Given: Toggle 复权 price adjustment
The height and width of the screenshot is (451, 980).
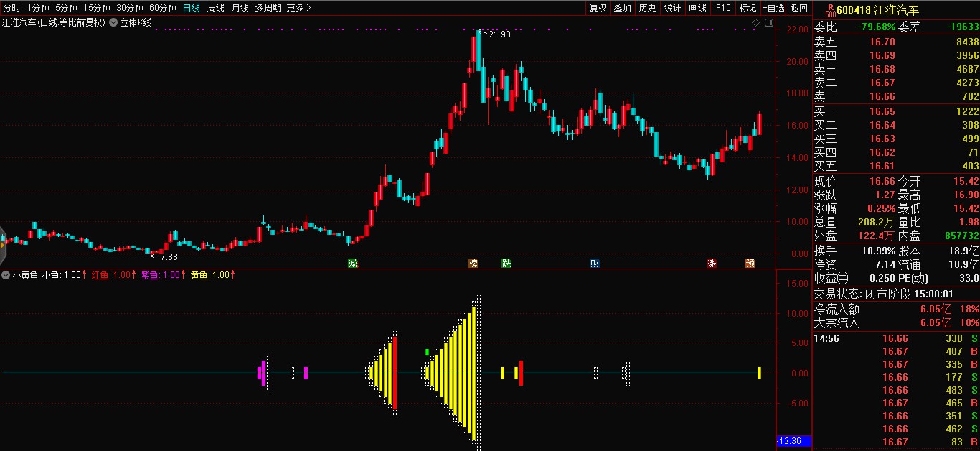Looking at the screenshot, I should pos(598,8).
